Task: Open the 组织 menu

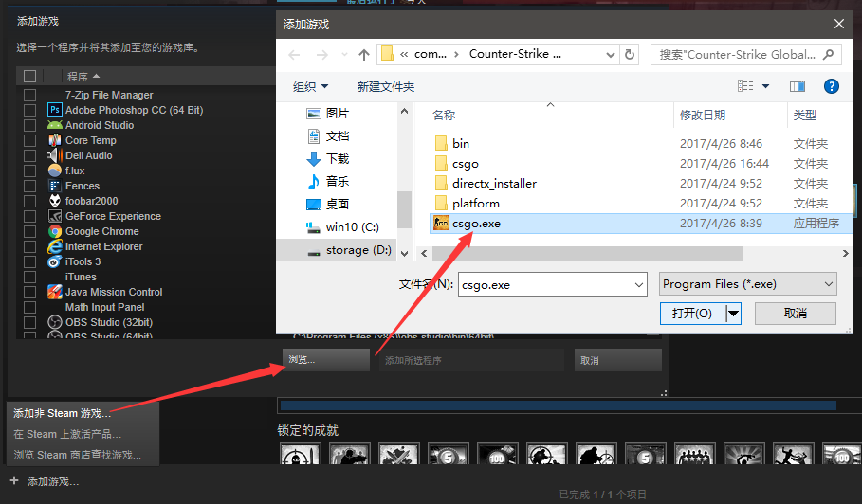Action: [x=310, y=86]
